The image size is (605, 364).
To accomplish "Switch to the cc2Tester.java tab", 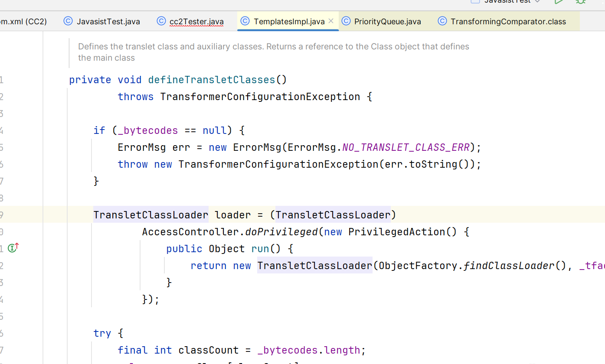I will (196, 21).
